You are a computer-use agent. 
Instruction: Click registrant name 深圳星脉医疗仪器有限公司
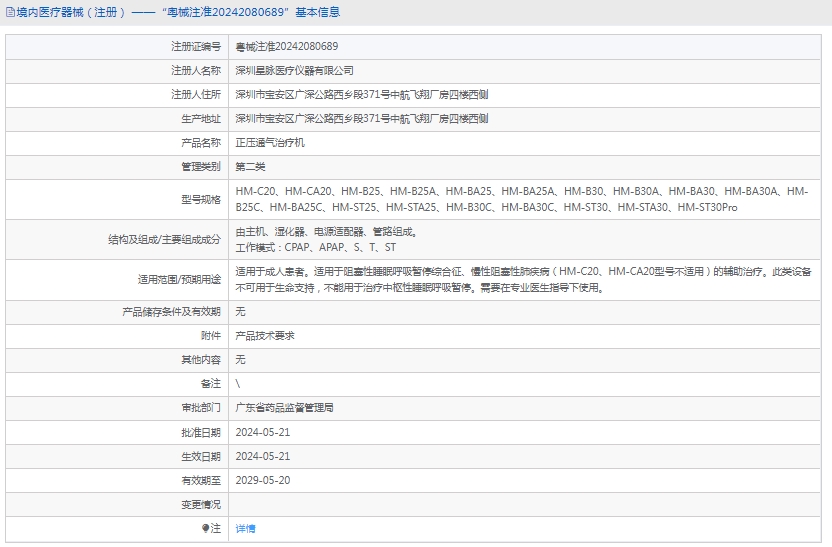(294, 71)
